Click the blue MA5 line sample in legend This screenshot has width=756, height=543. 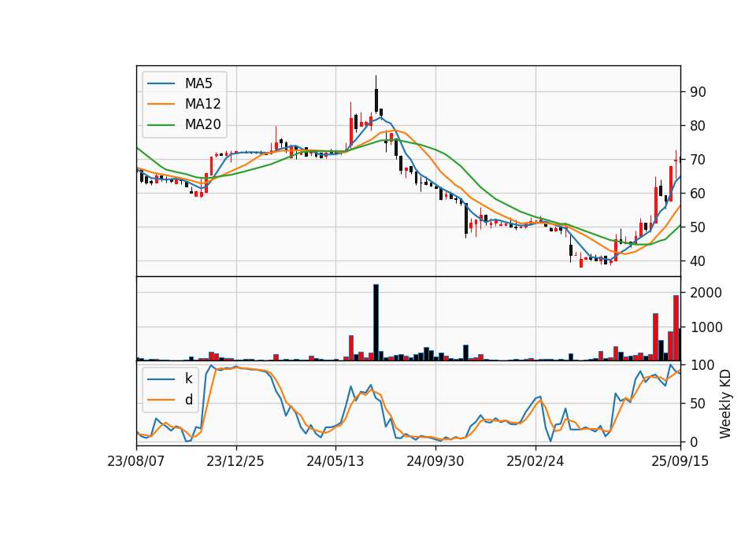pos(161,84)
